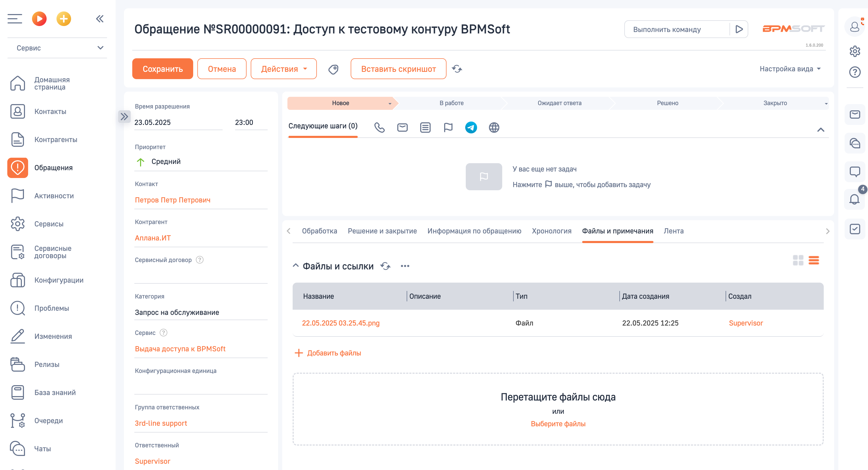
Task: Open the chats panel icon on right
Action: [854, 143]
